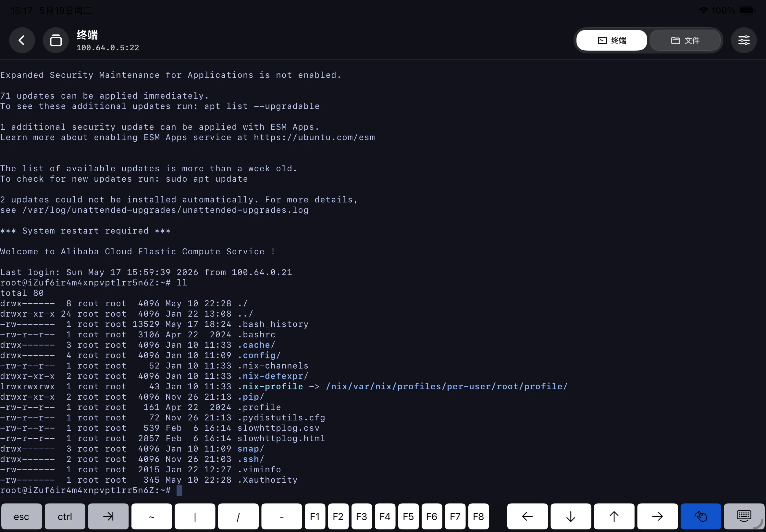Tap the battery status icon
The image size is (766, 532).
[x=747, y=10]
